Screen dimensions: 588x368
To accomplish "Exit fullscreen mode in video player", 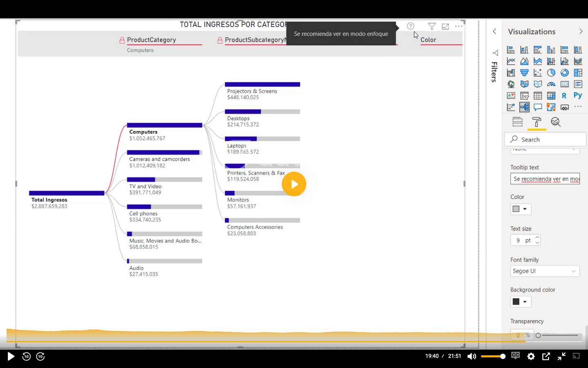I will [561, 356].
